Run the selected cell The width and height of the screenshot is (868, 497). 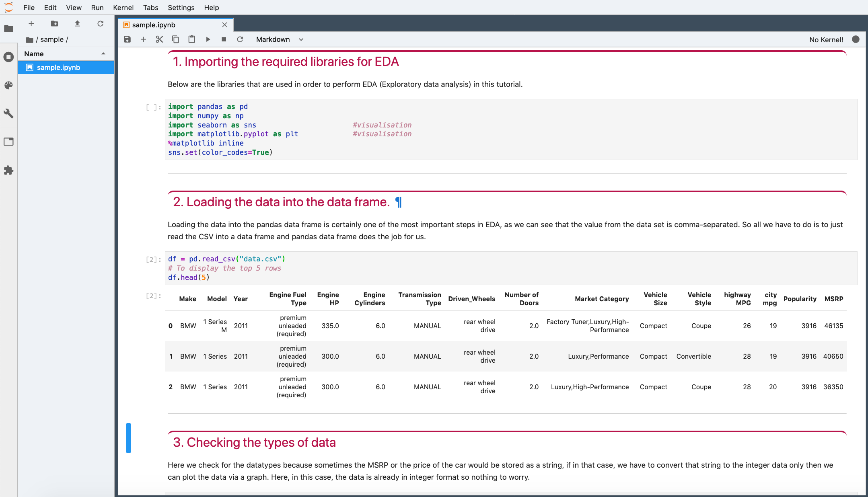click(x=208, y=39)
